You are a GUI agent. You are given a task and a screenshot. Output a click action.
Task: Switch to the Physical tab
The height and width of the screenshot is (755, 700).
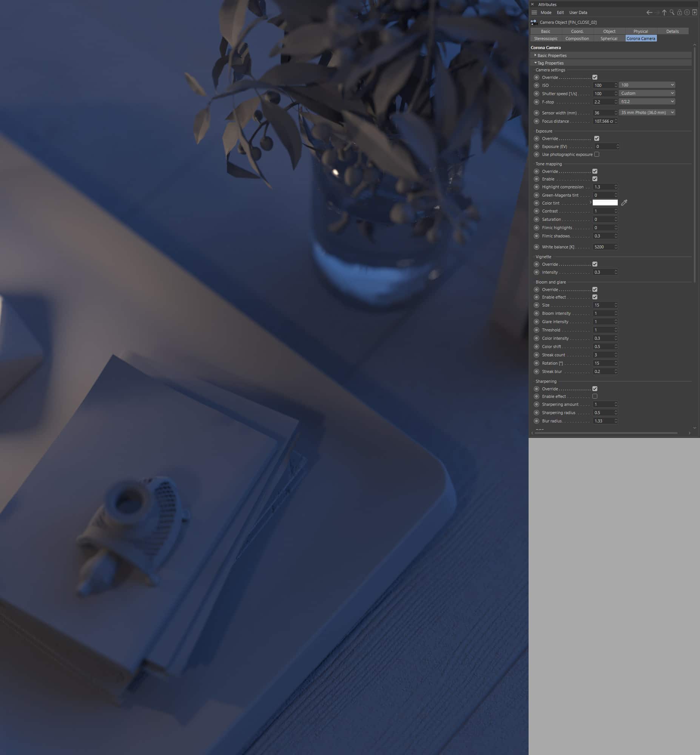(x=640, y=31)
